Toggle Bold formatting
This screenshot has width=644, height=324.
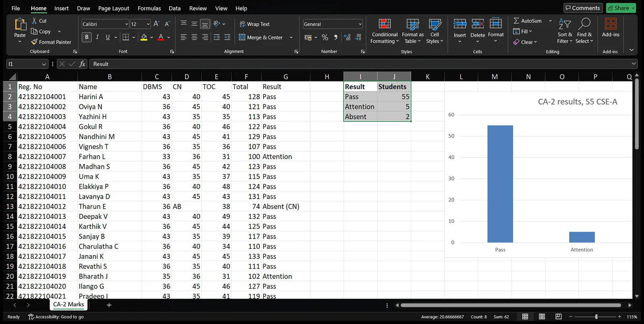pyautogui.click(x=87, y=37)
